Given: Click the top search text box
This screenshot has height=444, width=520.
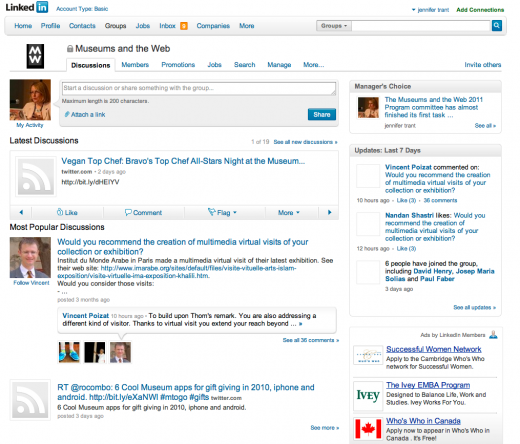Looking at the screenshot, I should coord(421,26).
